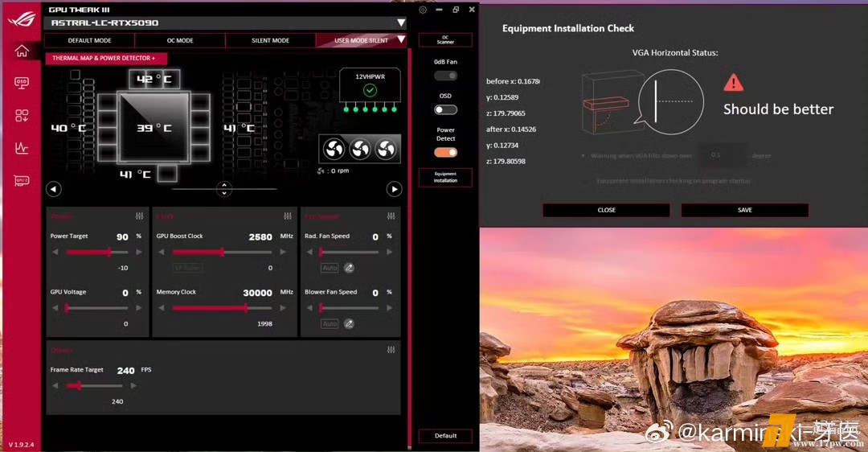Open the GPU-Z sidebar icon
The width and height of the screenshot is (868, 452).
(x=22, y=181)
